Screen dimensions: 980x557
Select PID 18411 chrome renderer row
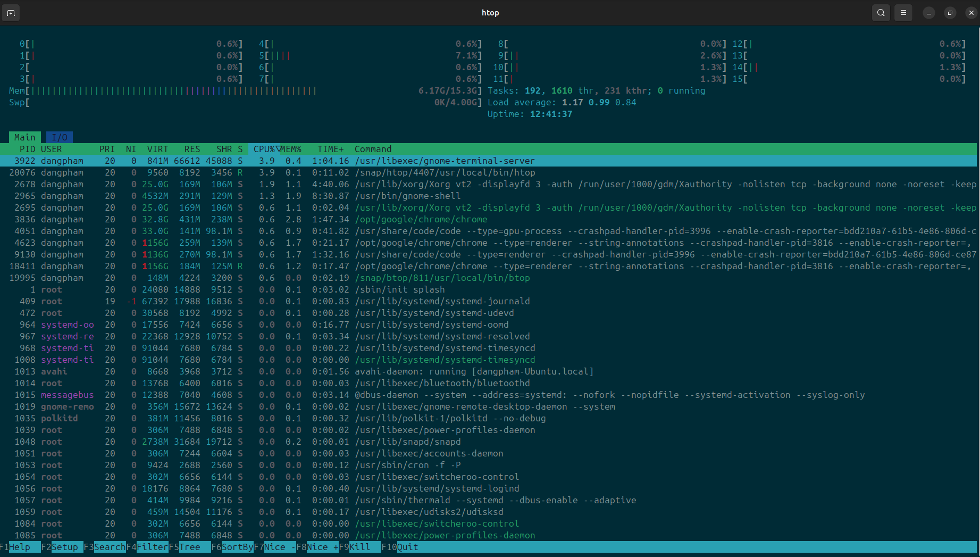coord(488,266)
